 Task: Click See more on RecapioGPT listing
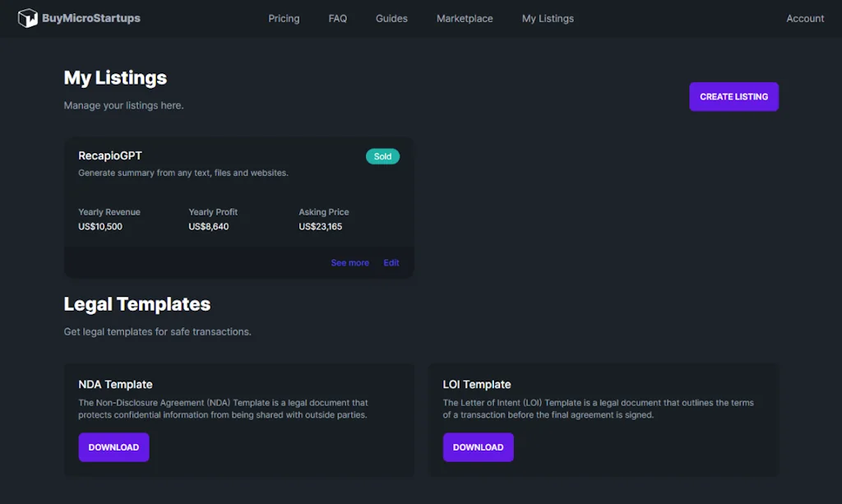pyautogui.click(x=349, y=262)
